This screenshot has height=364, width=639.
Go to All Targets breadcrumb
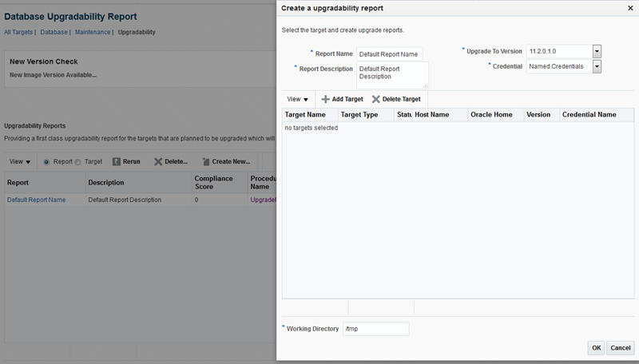18,32
